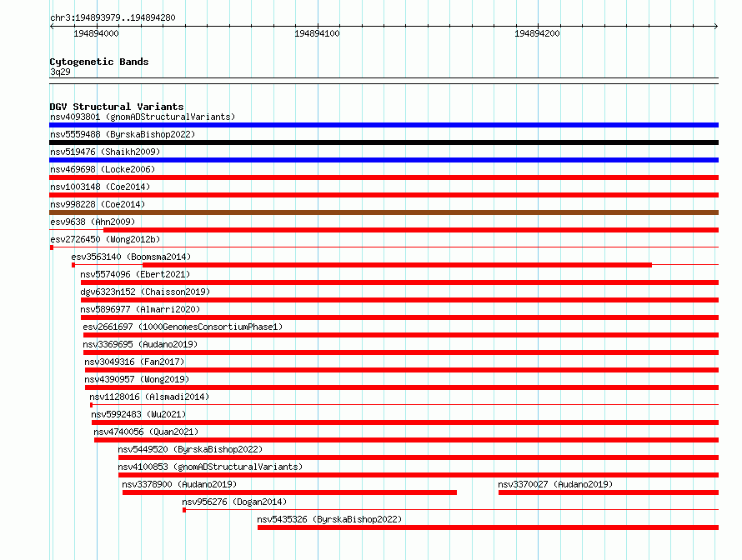Click the chr3:194893979..194894280 coordinate label
The height and width of the screenshot is (560, 742).
coord(113,17)
